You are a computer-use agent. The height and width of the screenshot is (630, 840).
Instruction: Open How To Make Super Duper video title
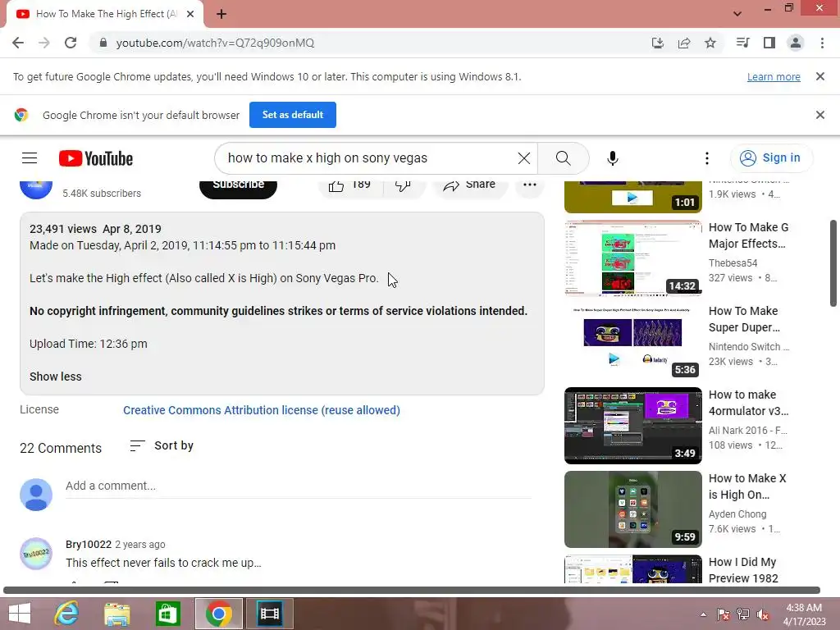coord(744,319)
